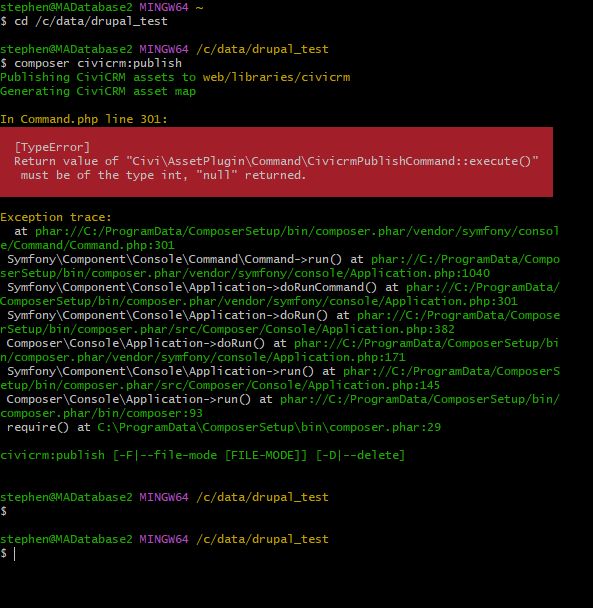Click 'Application->doRunCommand()' trace entry
The height and width of the screenshot is (608, 593).
coord(192,287)
